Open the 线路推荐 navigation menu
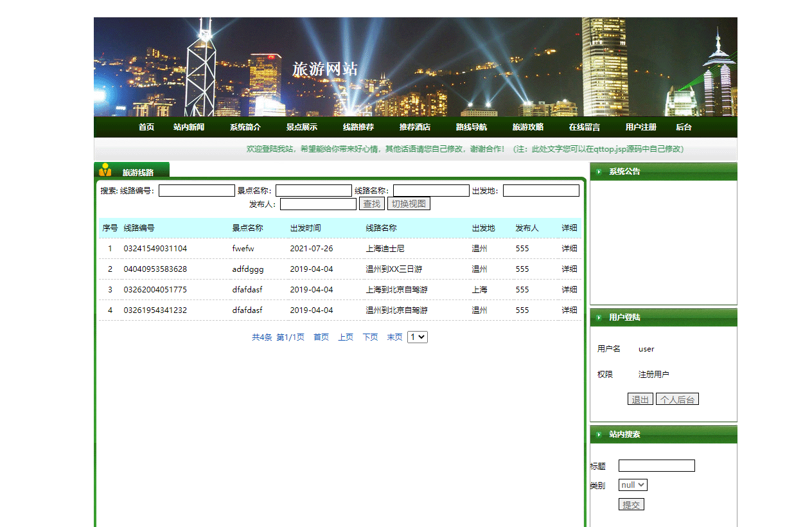Image resolution: width=812 pixels, height=527 pixels. coord(358,127)
